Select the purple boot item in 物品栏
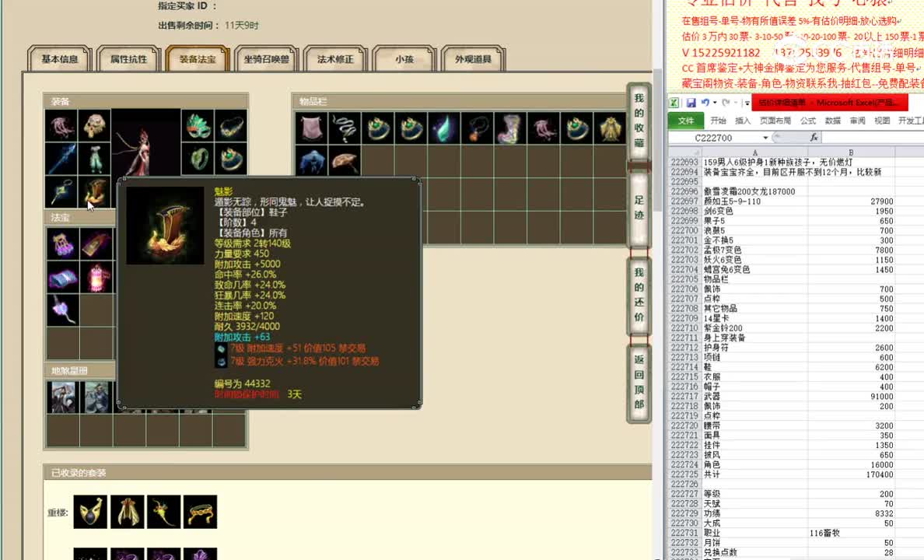Image resolution: width=924 pixels, height=560 pixels. coord(510,128)
